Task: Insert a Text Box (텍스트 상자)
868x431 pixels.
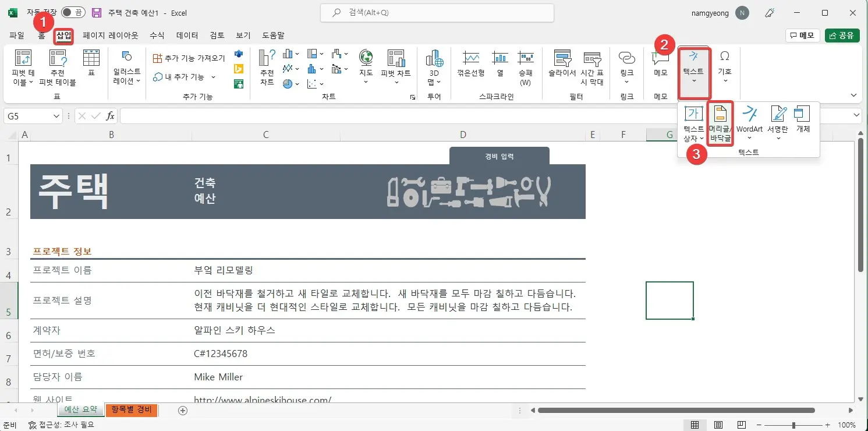Action: 693,124
